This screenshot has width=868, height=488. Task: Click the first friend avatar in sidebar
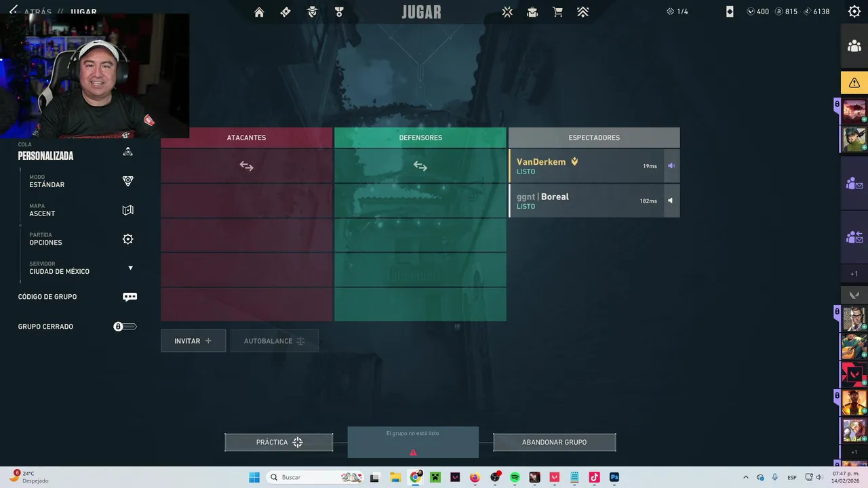(x=854, y=110)
